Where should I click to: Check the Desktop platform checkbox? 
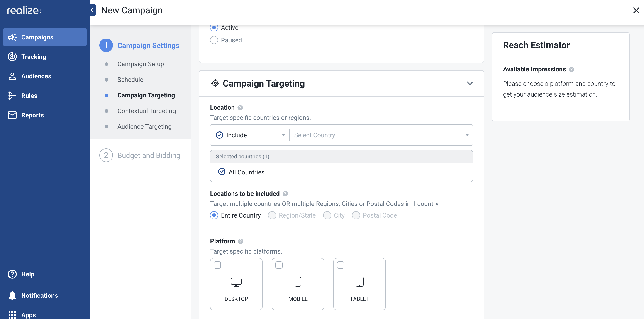(x=217, y=265)
